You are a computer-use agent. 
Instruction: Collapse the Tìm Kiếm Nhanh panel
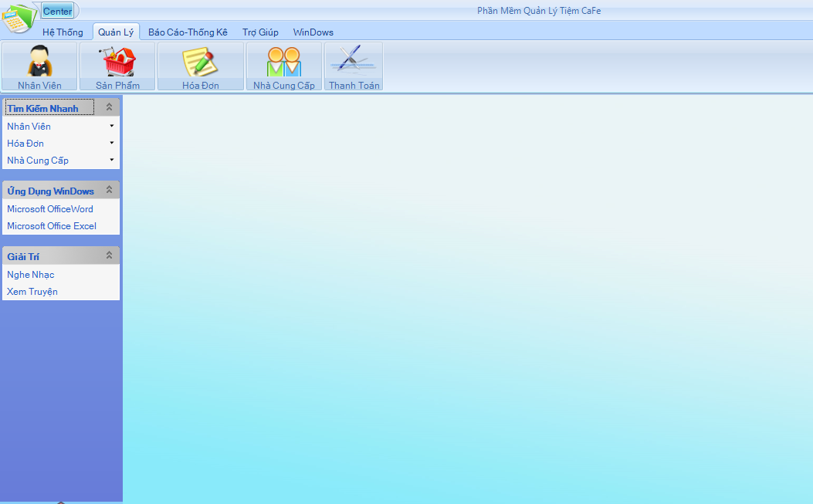point(109,108)
